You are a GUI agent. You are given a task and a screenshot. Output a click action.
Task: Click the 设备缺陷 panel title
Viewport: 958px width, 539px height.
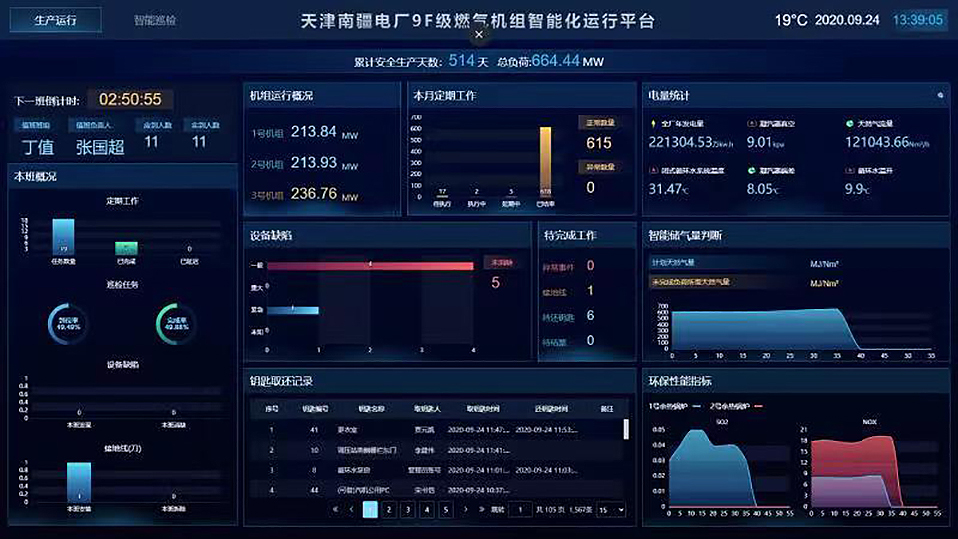coord(271,235)
